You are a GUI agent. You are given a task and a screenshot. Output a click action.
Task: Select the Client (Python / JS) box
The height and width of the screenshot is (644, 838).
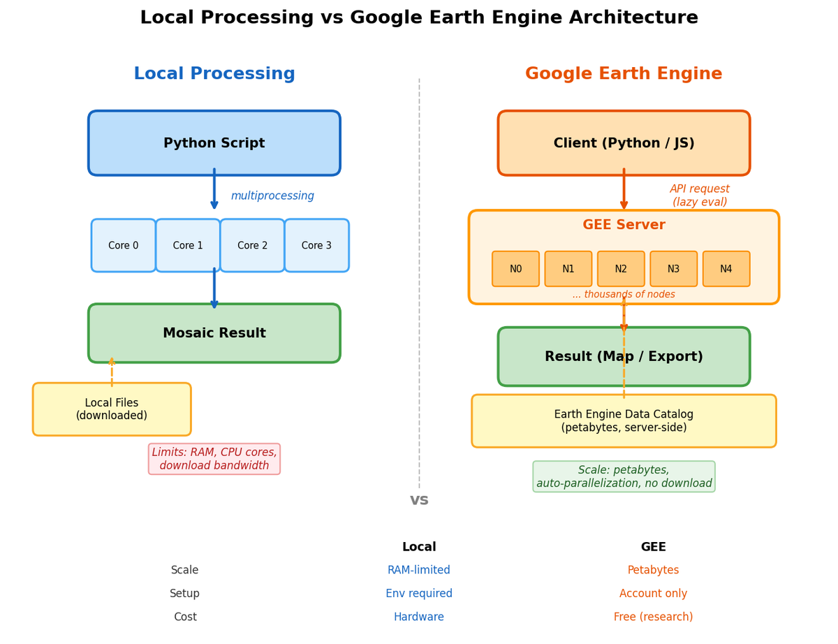tap(624, 143)
